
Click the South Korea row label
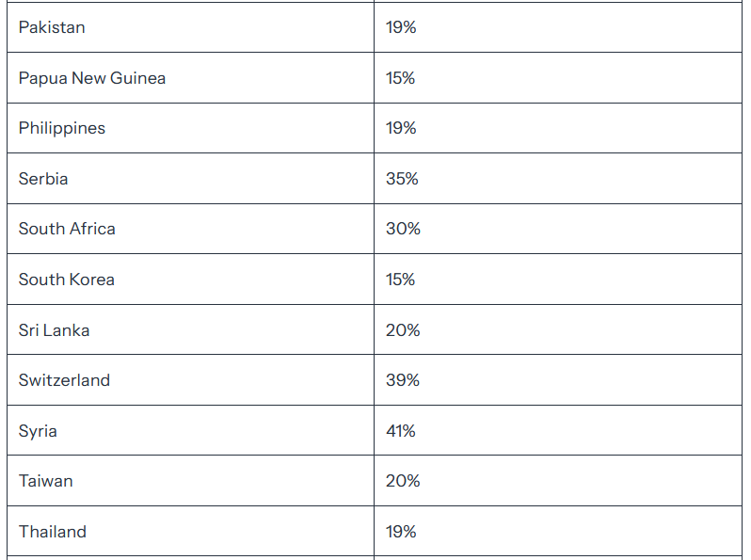pos(67,280)
